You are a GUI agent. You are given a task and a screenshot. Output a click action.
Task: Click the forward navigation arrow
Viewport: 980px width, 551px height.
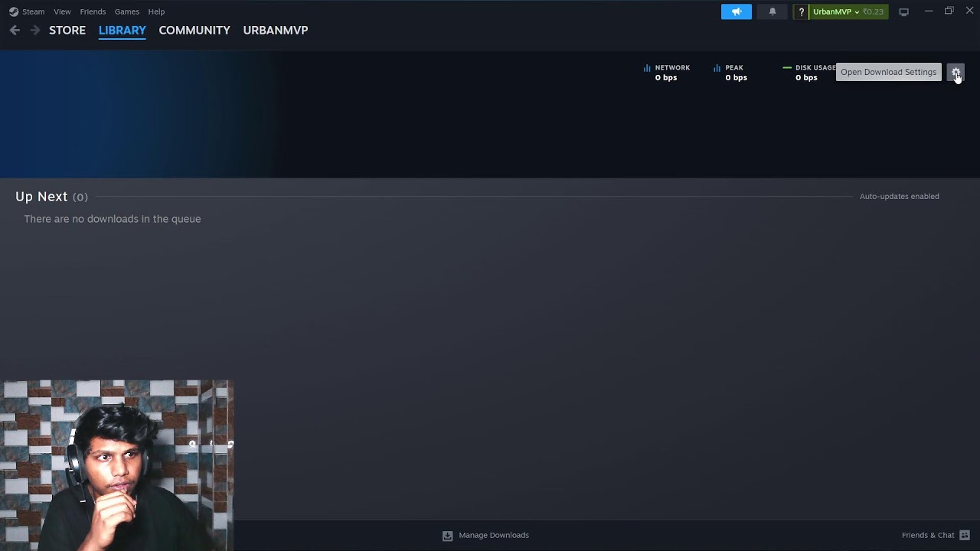coord(34,31)
